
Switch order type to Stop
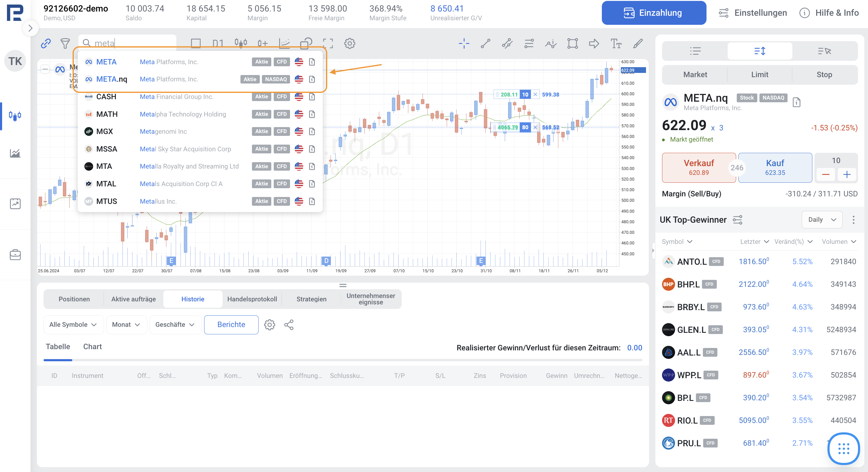click(x=824, y=74)
